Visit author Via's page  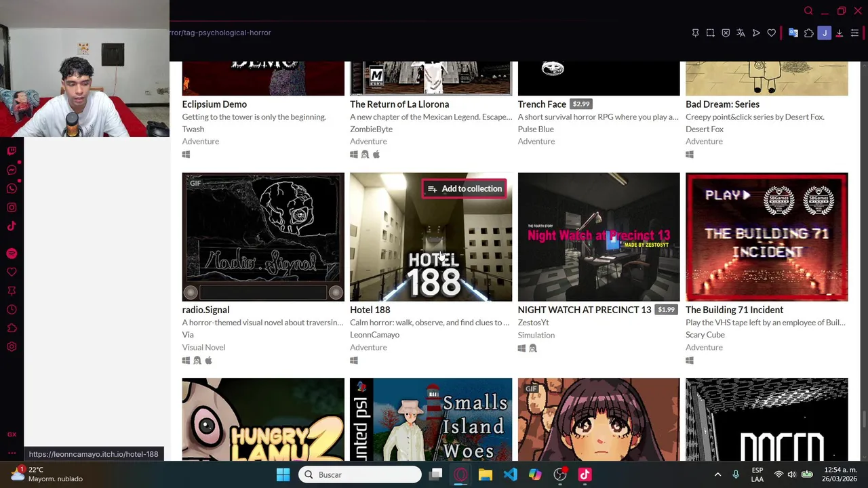point(188,334)
